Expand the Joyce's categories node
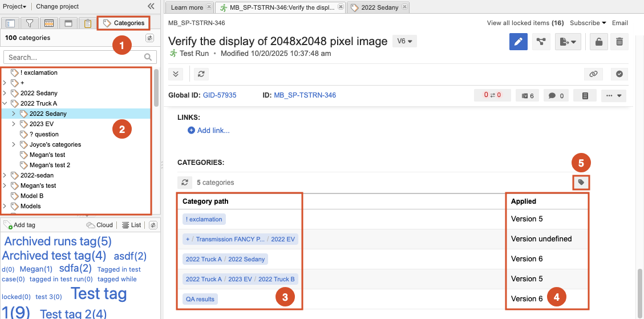This screenshot has width=644, height=319. coord(14,144)
